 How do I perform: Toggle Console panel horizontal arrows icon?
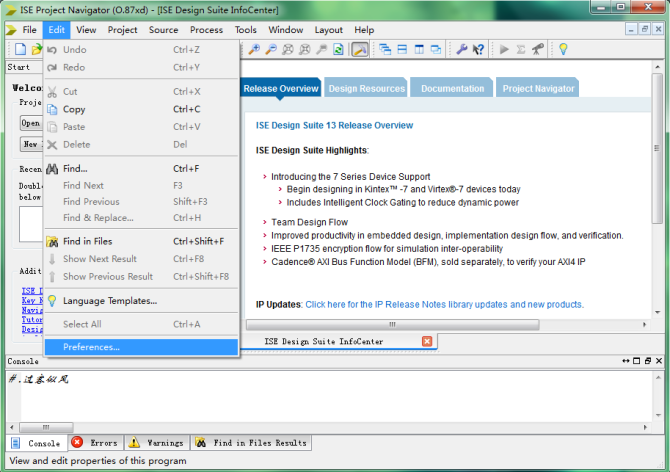point(626,361)
